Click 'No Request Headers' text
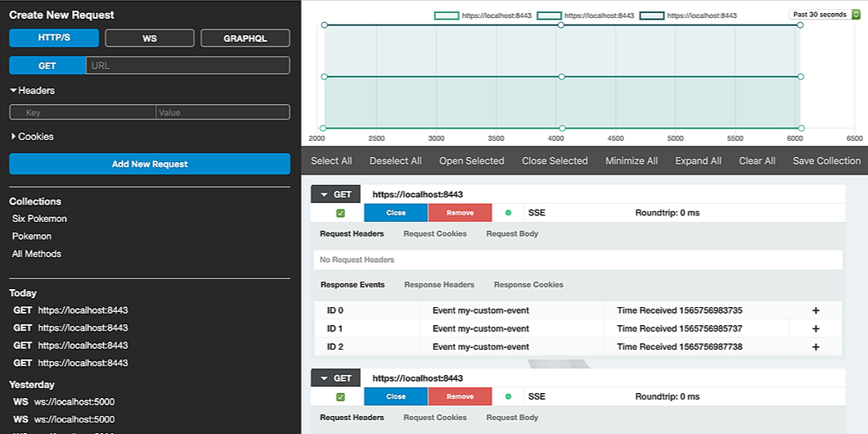This screenshot has height=434, width=868. 357,260
